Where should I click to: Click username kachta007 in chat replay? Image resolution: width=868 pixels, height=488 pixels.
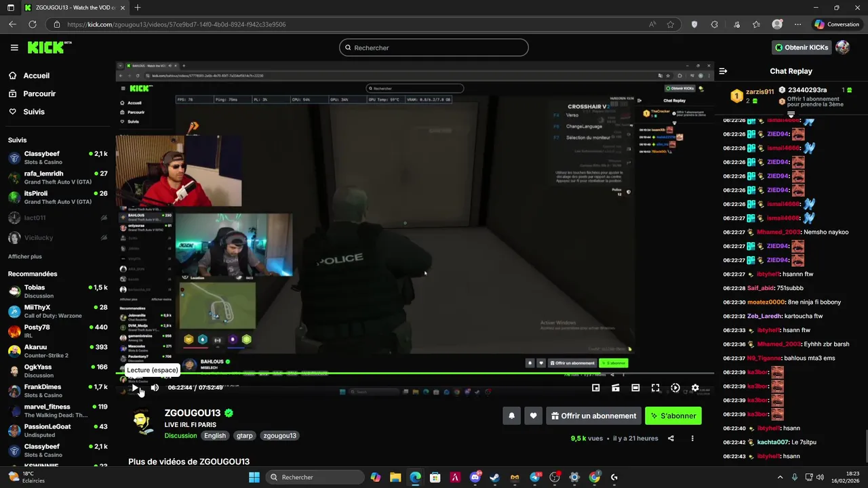[x=772, y=442]
